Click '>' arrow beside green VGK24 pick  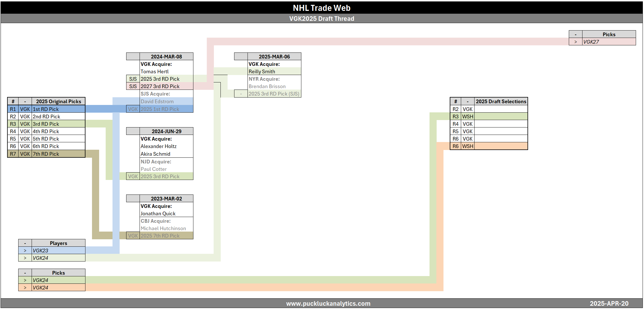click(25, 280)
